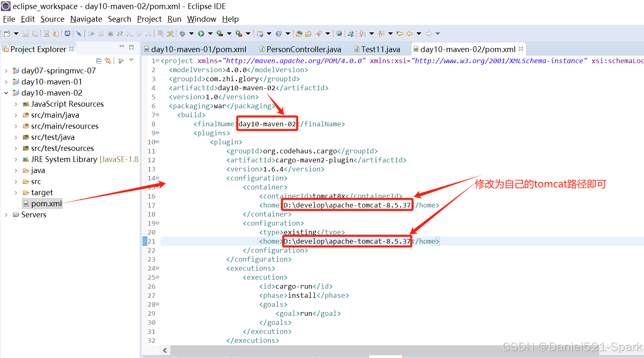Expand the target folder
644x358 pixels.
[x=16, y=193]
